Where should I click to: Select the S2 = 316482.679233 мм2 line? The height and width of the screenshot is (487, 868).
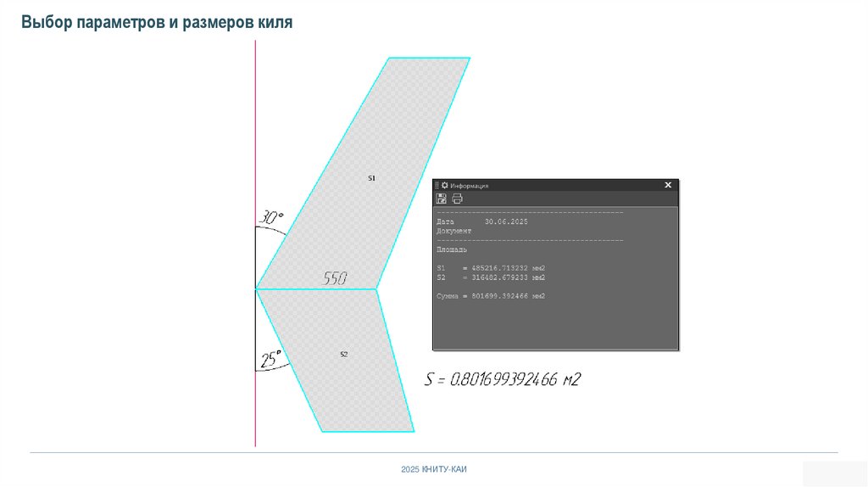pos(491,277)
